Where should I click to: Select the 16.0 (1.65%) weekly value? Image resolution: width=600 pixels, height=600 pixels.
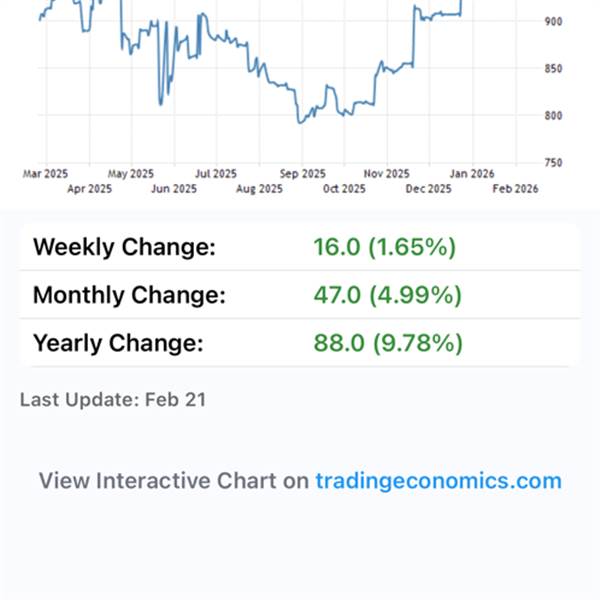[x=384, y=247]
